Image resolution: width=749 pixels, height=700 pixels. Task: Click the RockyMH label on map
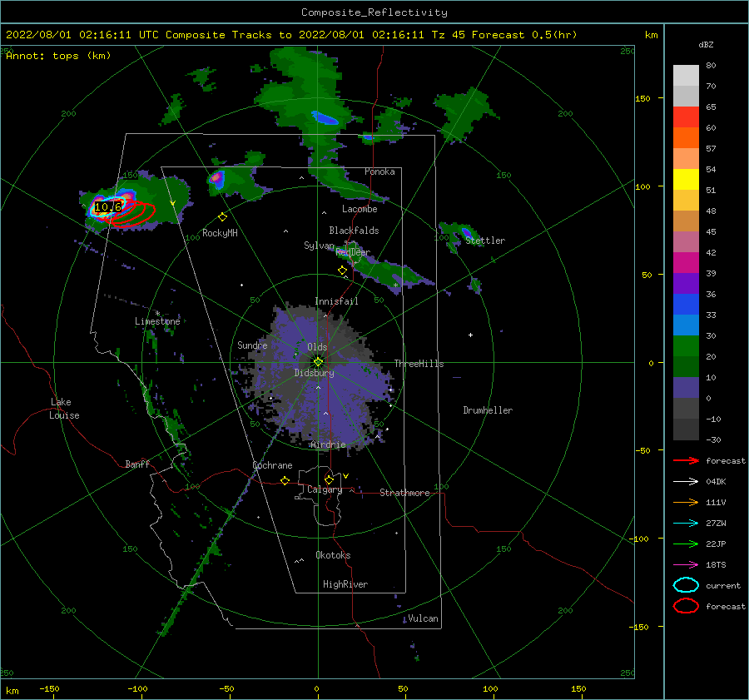tap(220, 233)
